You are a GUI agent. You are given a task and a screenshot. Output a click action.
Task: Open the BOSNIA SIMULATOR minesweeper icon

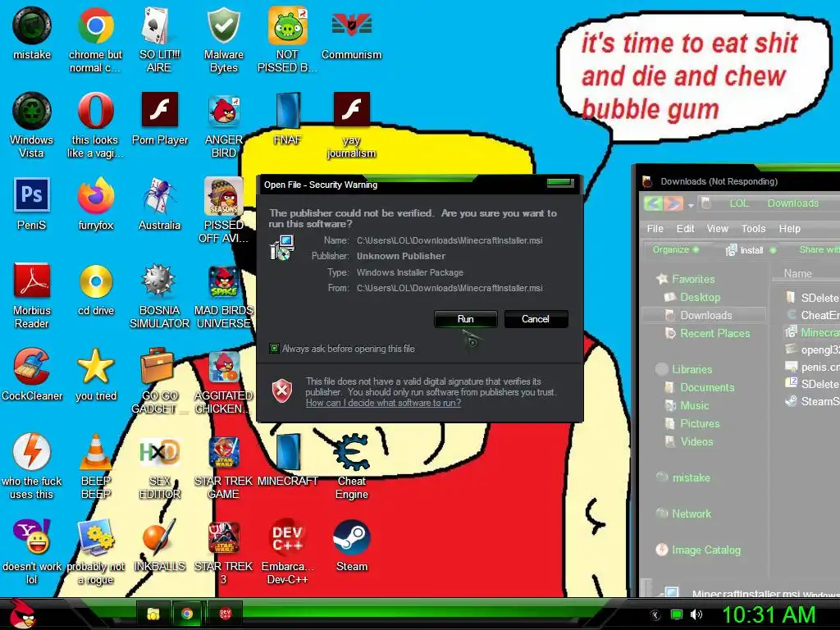159,295
